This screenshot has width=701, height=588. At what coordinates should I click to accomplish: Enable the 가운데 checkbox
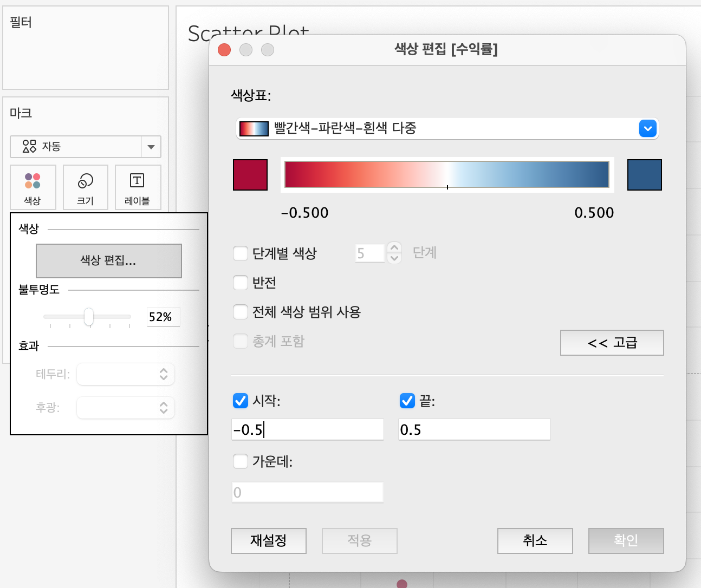coord(241,461)
